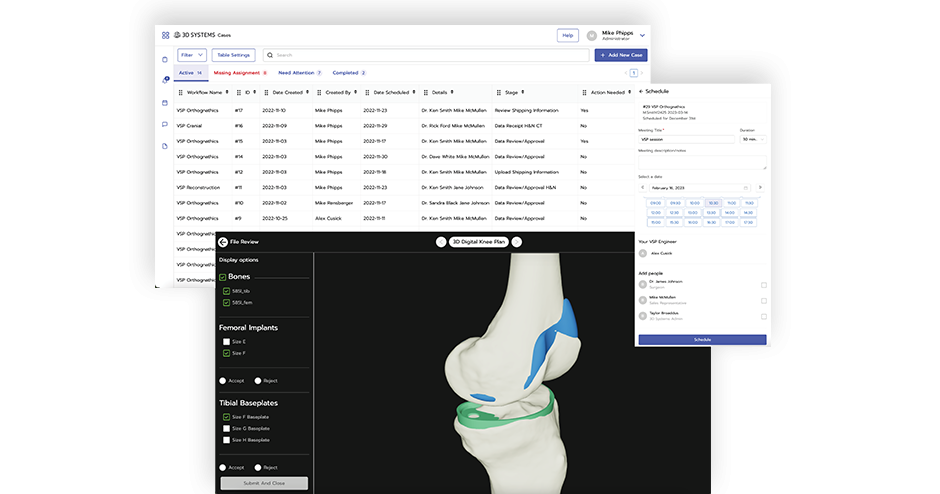Screen dimensions: 940x494
Task: Sort by Date Created column
Action: [x=308, y=92]
